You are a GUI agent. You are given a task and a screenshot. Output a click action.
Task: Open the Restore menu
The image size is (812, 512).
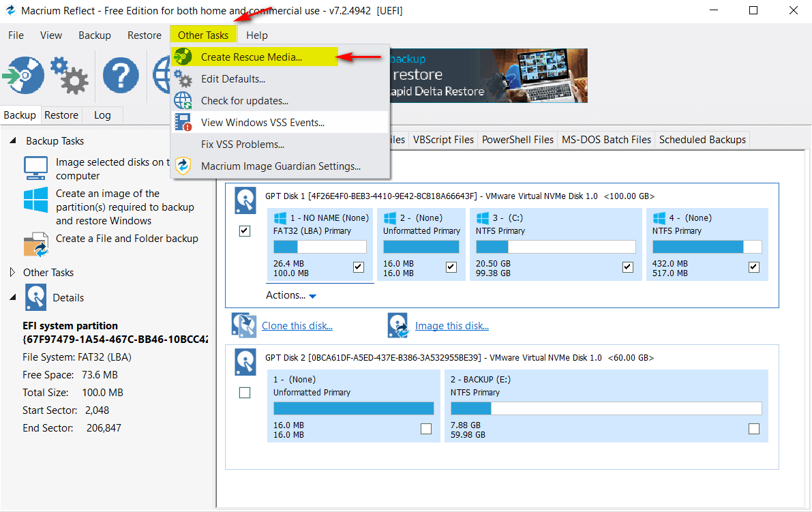coord(145,35)
